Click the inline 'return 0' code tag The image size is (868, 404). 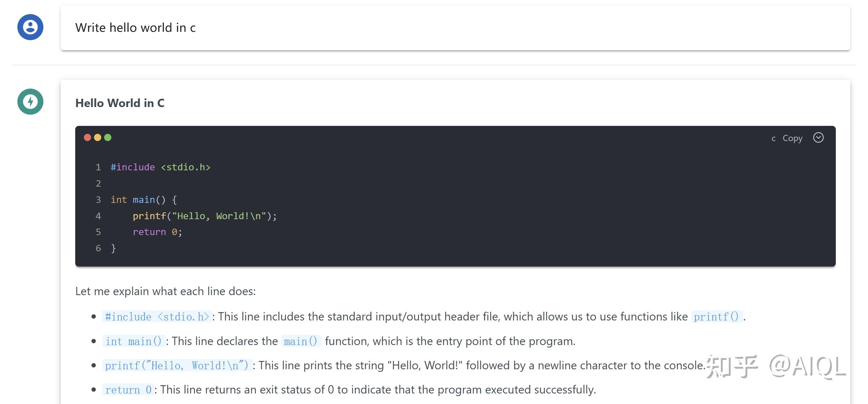coord(128,390)
